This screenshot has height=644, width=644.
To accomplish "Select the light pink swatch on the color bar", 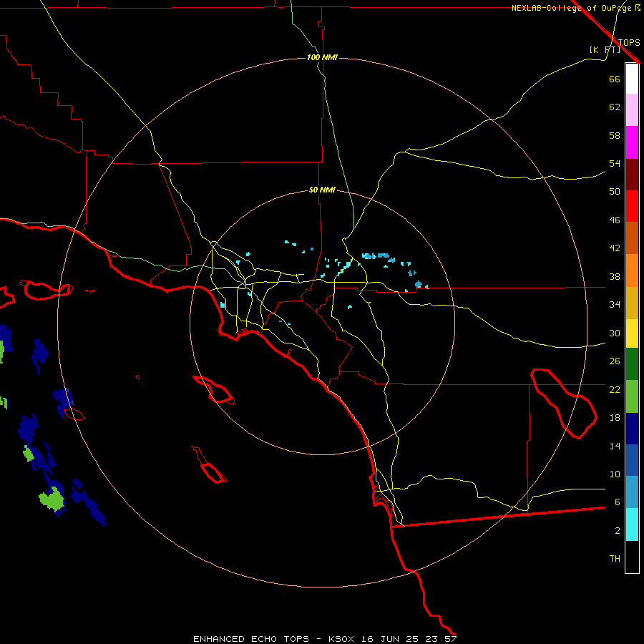I will [x=632, y=109].
